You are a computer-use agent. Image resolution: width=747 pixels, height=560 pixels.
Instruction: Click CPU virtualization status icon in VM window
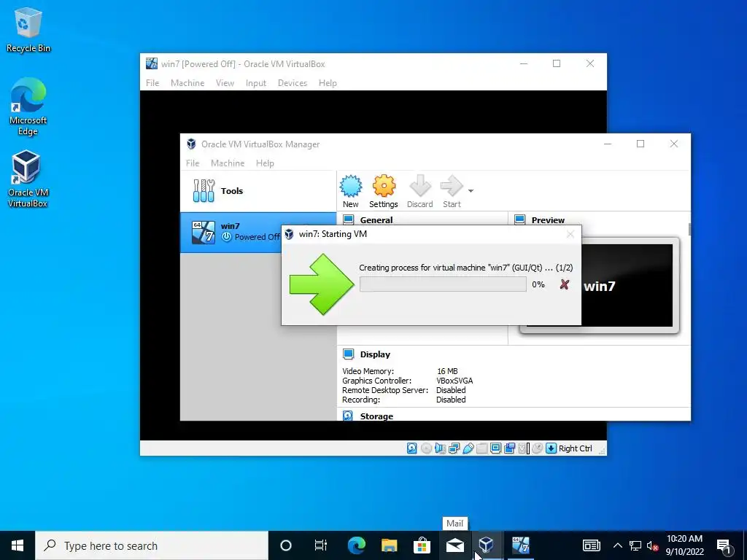tap(523, 448)
